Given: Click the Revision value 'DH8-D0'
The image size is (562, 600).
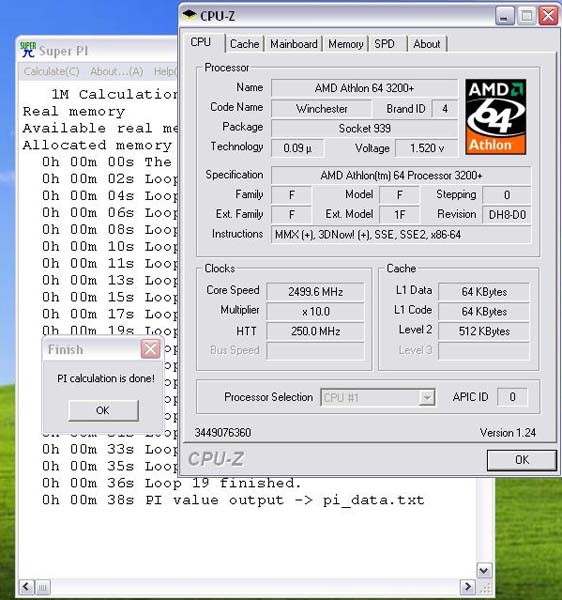Looking at the screenshot, I should [x=507, y=215].
